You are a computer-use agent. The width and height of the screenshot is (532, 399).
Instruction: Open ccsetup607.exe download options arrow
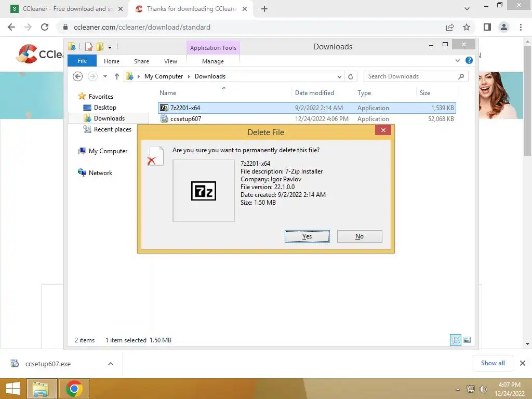[110, 364]
